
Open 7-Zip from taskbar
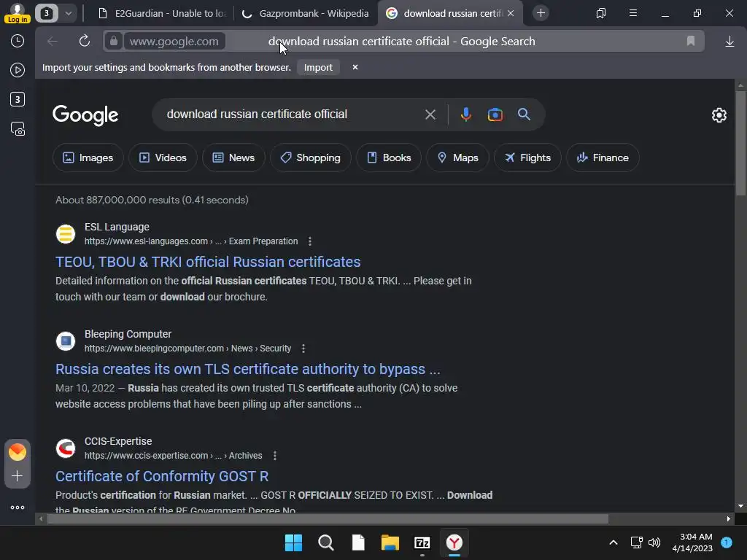point(422,542)
